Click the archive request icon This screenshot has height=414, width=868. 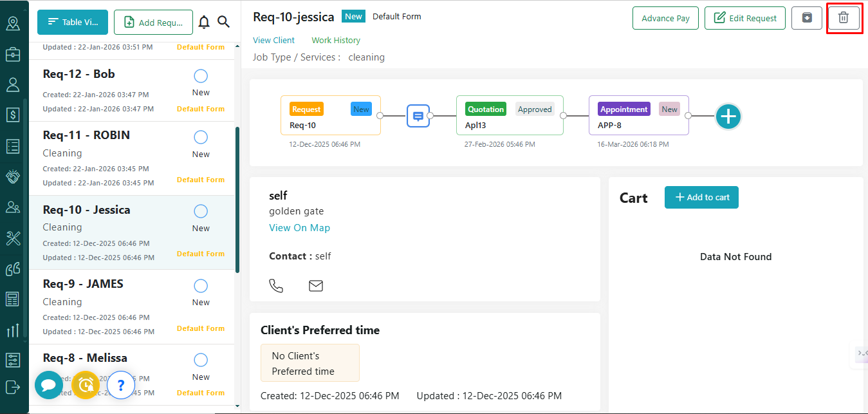807,18
